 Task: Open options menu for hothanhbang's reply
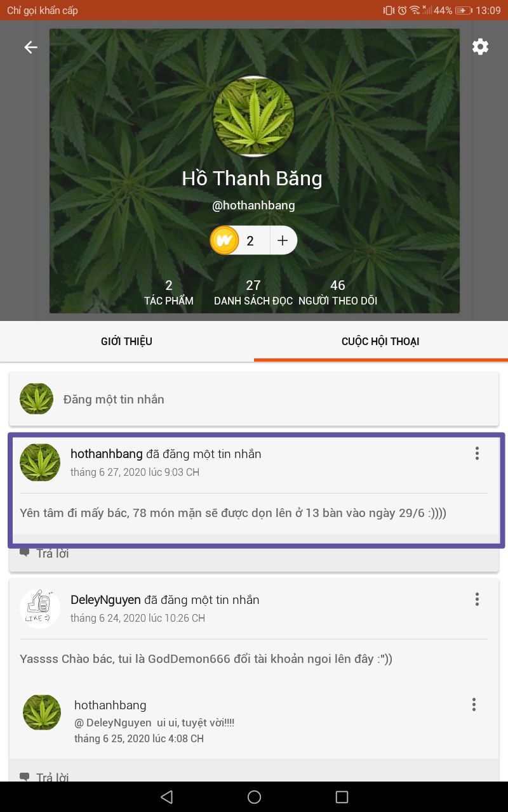(x=474, y=704)
